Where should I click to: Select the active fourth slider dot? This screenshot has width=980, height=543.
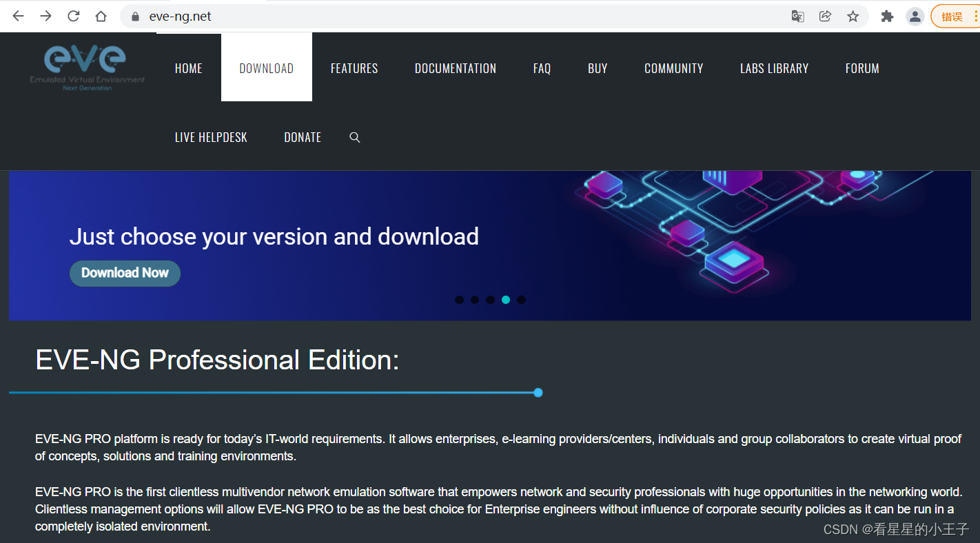tap(506, 300)
